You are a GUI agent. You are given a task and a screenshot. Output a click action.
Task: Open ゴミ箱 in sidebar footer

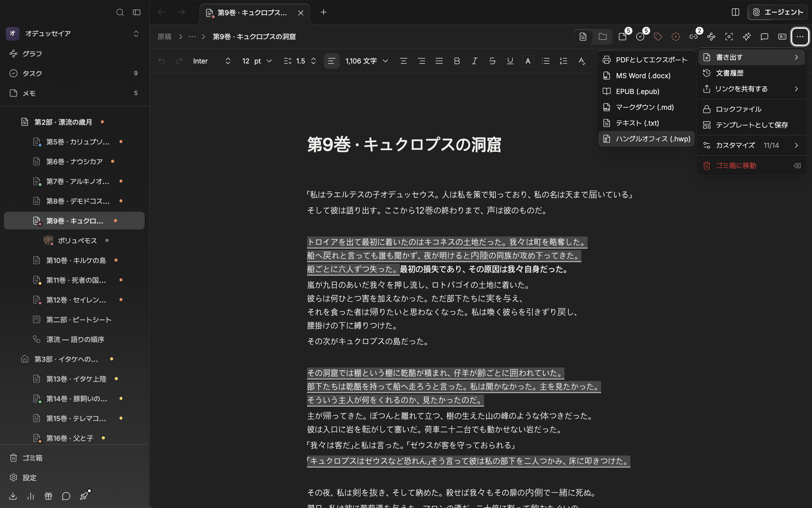(x=74, y=458)
